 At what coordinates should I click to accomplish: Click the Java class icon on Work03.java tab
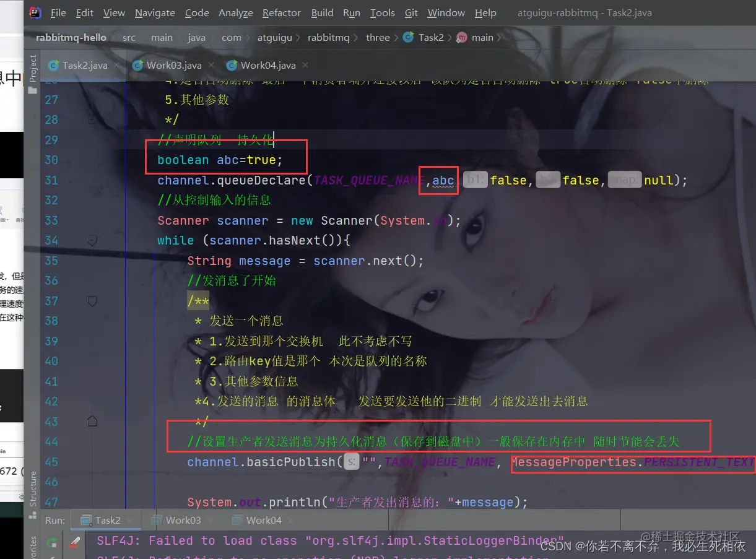(x=136, y=64)
